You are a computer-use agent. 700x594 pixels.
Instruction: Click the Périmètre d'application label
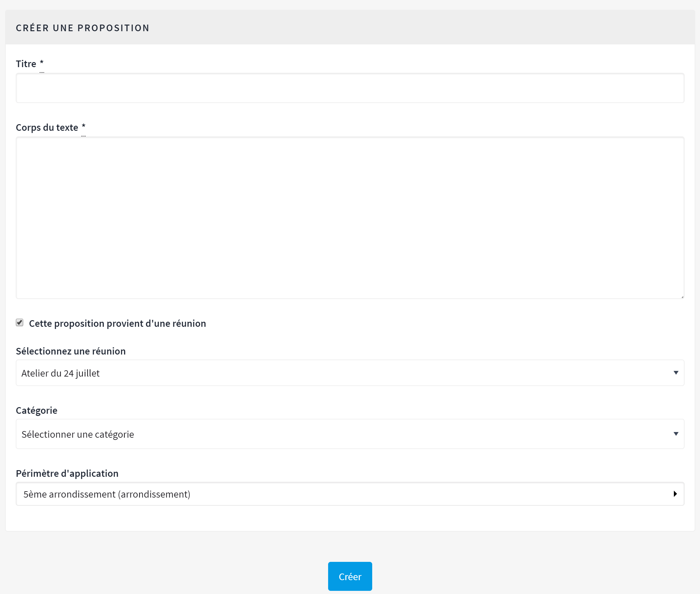tap(67, 473)
